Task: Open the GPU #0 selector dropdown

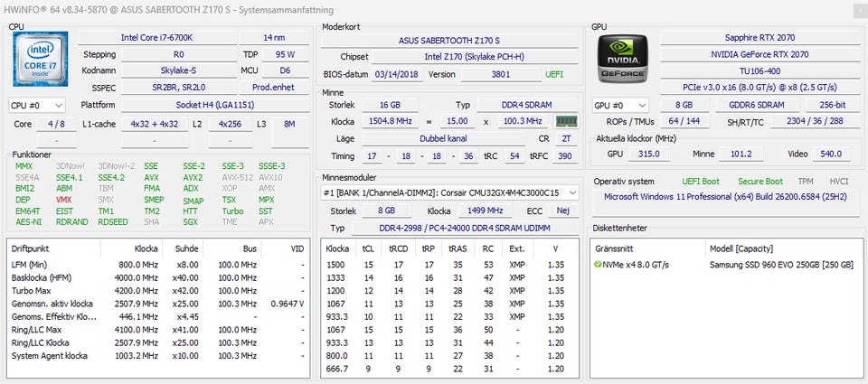Action: tap(621, 106)
